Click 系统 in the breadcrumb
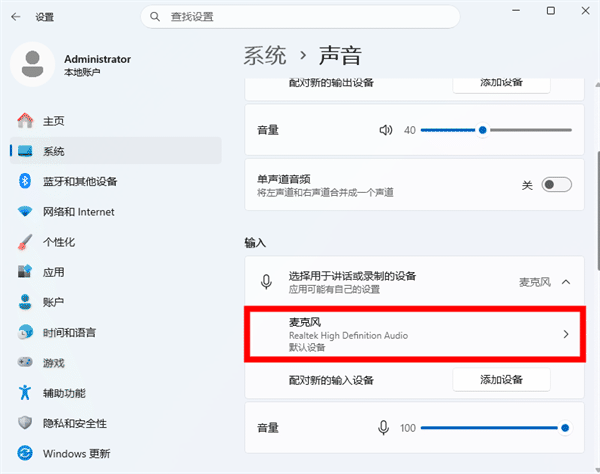Screen dimensions: 600x474 pos(265,55)
